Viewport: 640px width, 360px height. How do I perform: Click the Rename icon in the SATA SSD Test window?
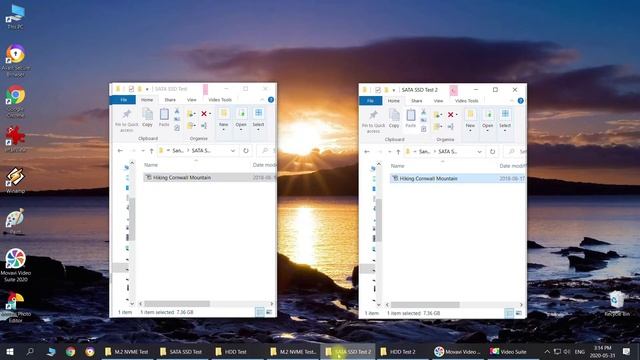pos(204,126)
